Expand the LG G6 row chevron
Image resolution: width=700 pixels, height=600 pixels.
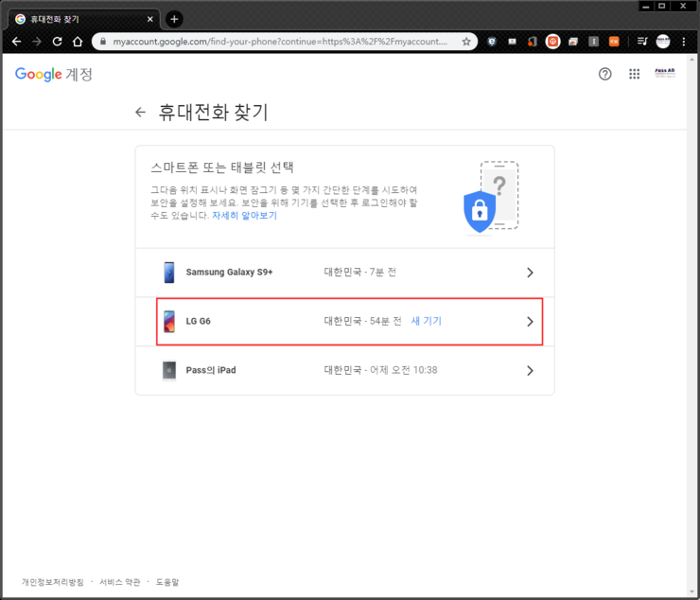pyautogui.click(x=530, y=322)
